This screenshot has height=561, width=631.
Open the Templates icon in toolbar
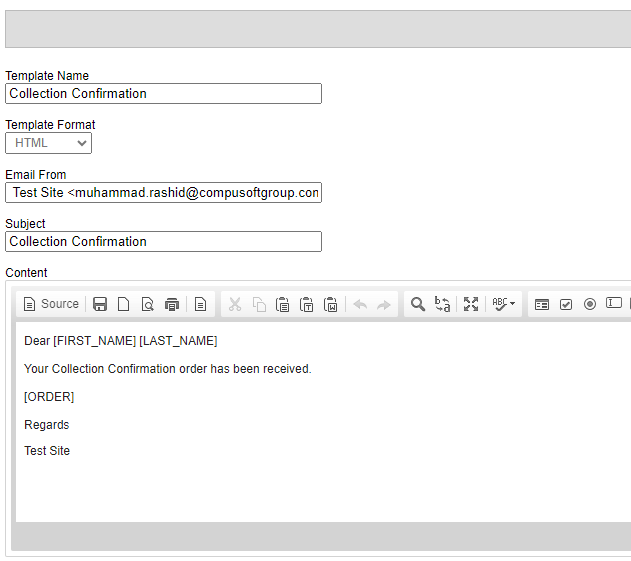click(201, 304)
